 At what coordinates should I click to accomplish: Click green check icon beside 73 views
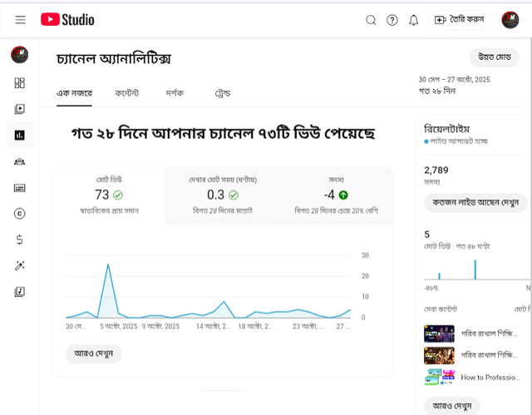pos(118,195)
